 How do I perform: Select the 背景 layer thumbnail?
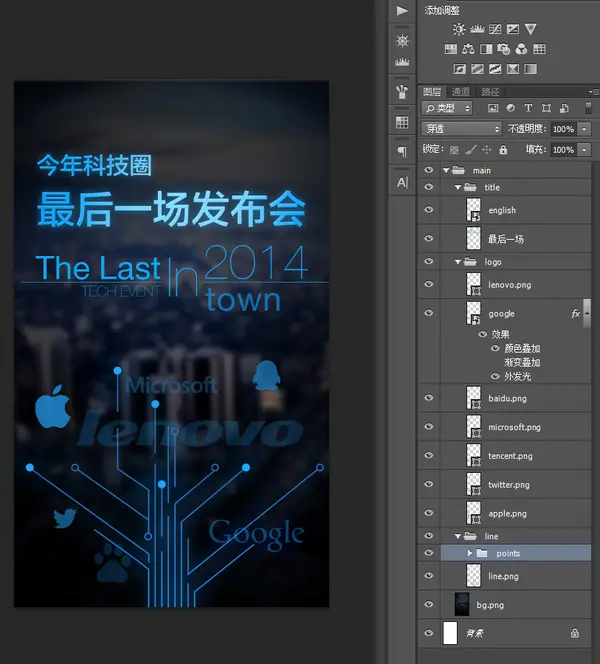coord(450,633)
